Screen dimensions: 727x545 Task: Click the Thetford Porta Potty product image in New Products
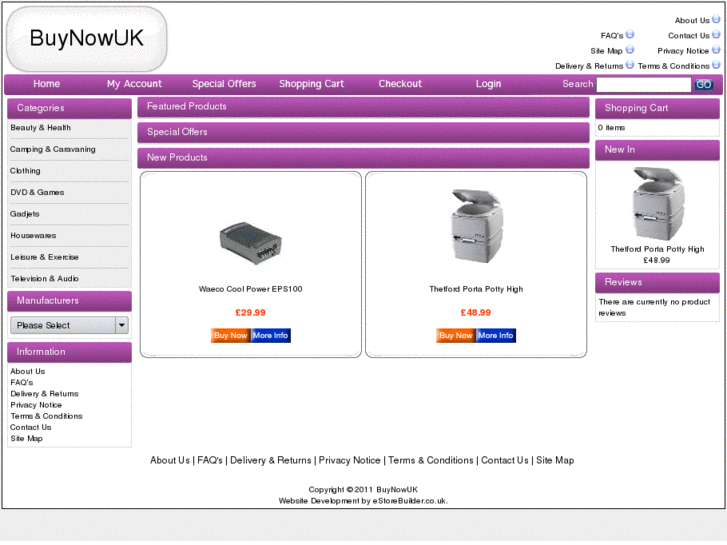click(476, 226)
